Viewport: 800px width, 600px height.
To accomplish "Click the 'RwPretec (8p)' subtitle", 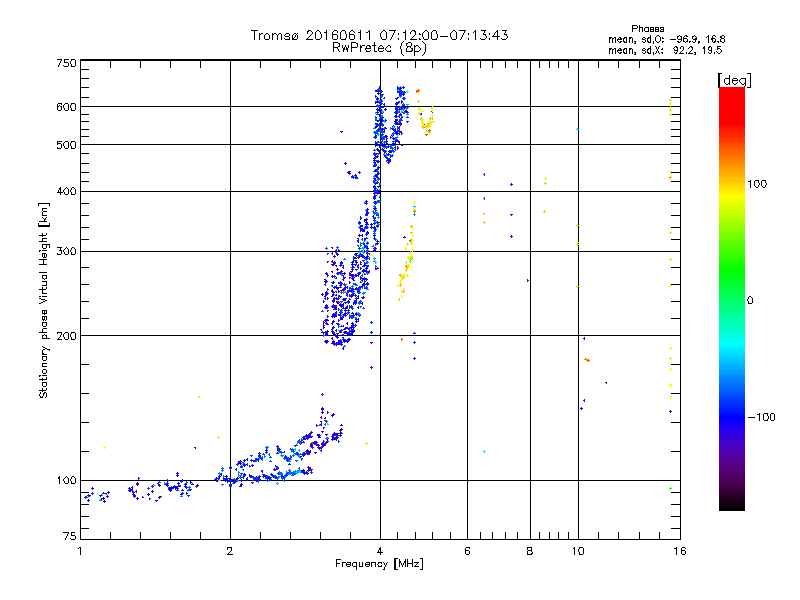I will pos(379,48).
